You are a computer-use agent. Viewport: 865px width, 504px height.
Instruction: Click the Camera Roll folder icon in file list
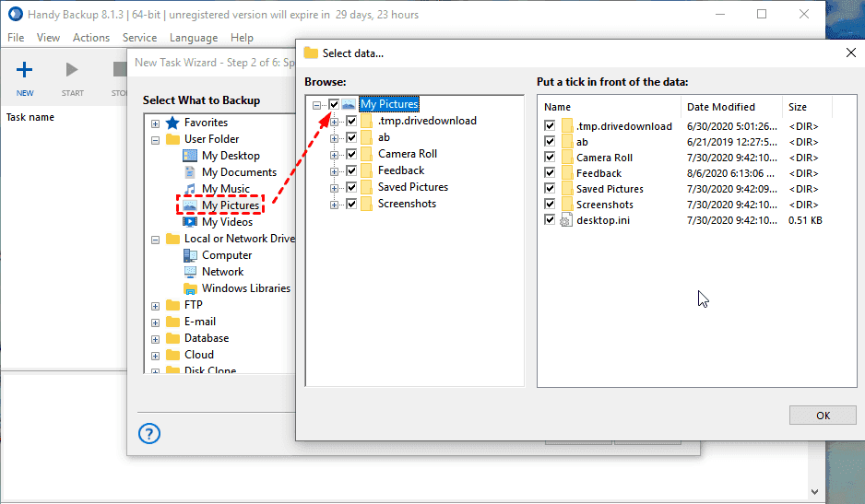(x=567, y=158)
